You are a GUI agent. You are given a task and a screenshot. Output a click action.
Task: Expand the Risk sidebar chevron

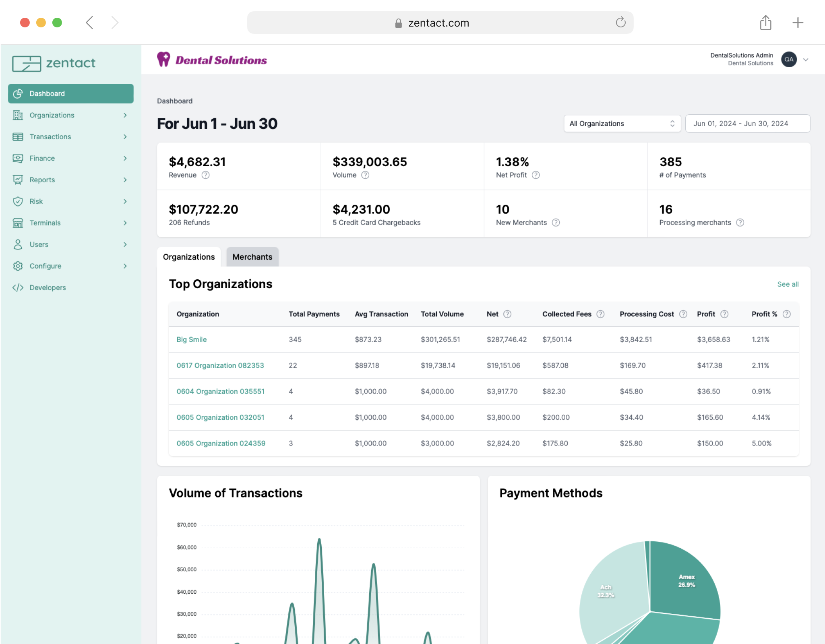[x=125, y=201]
